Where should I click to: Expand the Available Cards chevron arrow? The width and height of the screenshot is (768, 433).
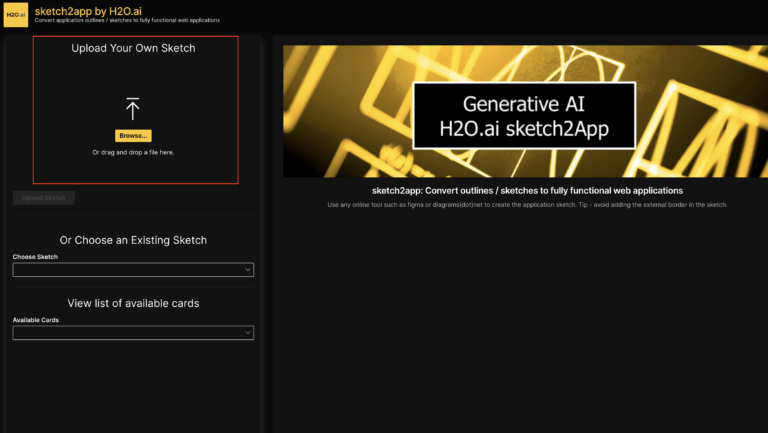pyautogui.click(x=247, y=333)
